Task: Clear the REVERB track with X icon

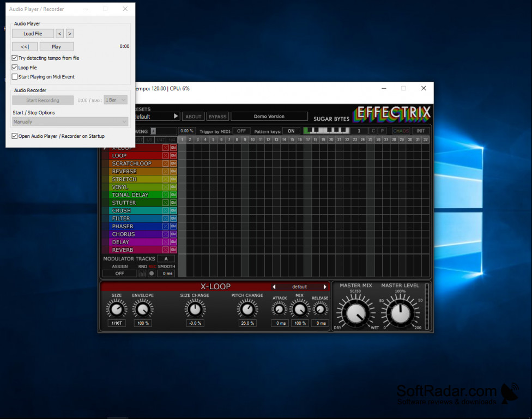Action: [x=165, y=250]
